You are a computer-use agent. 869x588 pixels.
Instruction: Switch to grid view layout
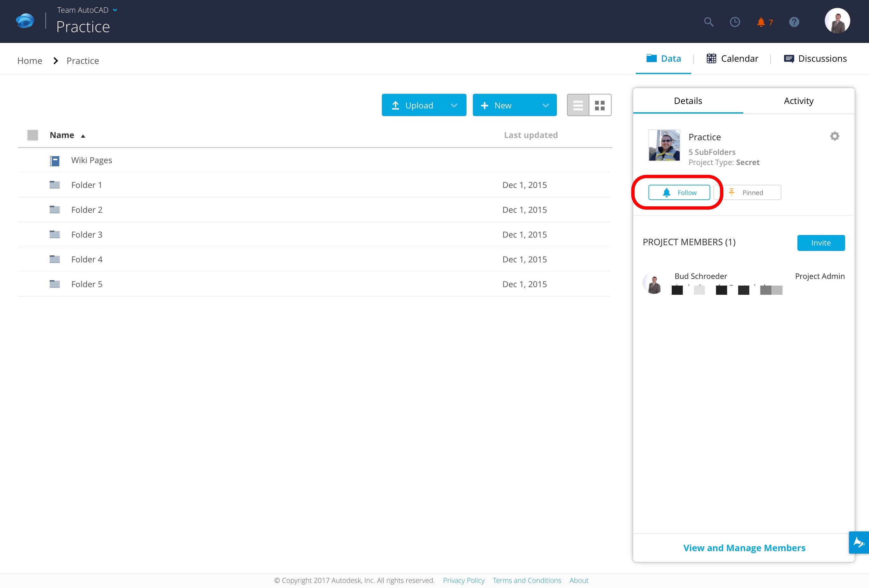(600, 105)
